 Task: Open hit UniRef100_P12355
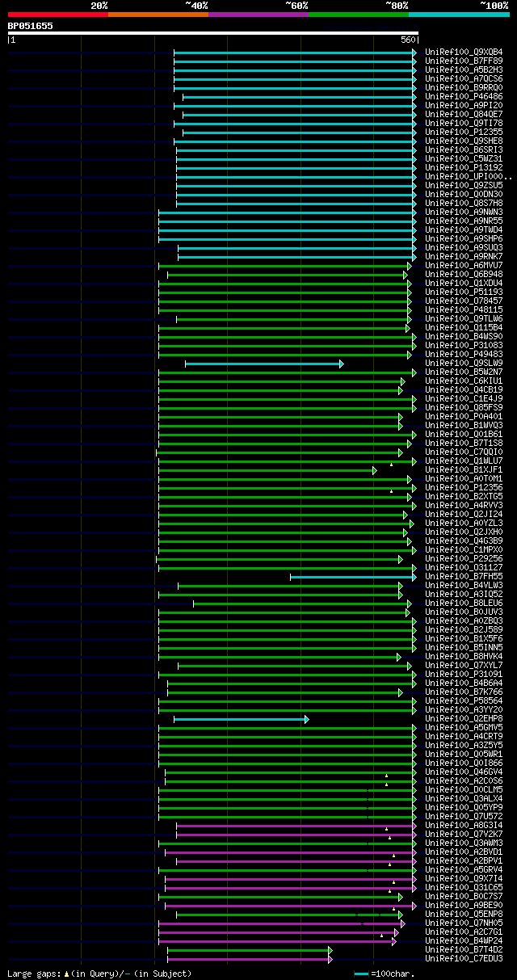tap(464, 132)
